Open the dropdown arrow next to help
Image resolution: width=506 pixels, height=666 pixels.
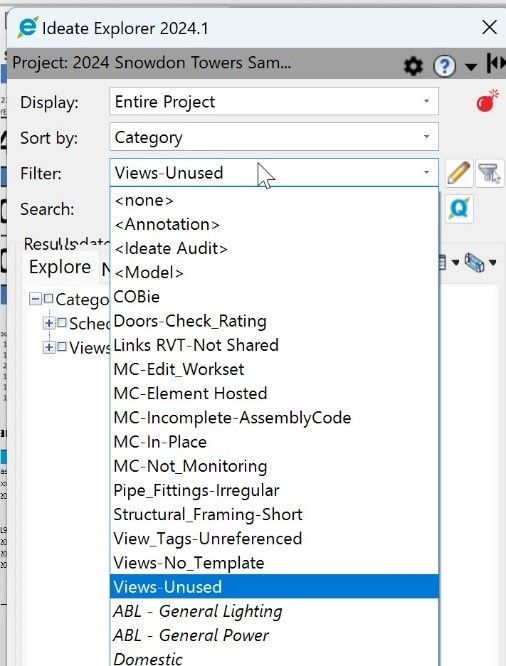click(470, 67)
